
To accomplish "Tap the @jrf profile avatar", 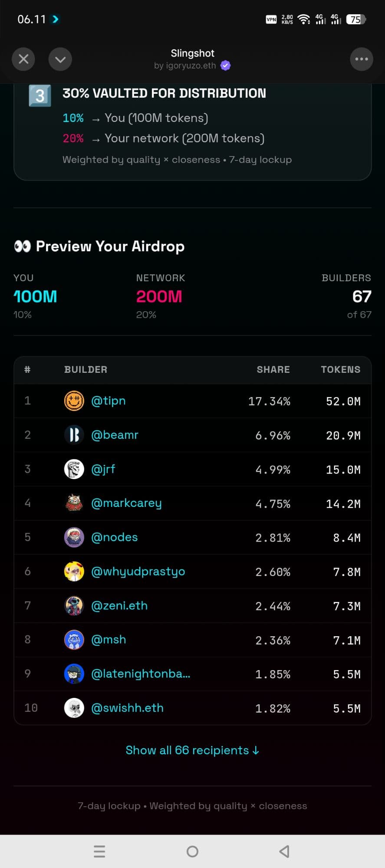I will (x=74, y=469).
